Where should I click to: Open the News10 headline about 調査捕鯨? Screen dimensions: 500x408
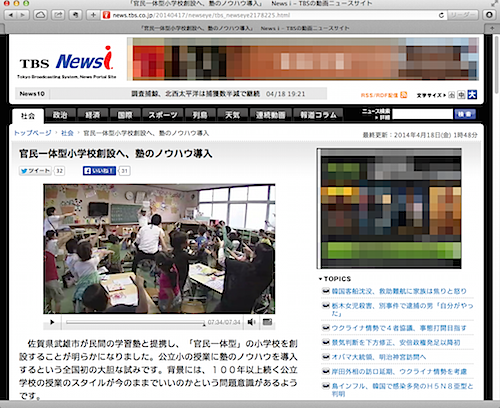point(196,94)
